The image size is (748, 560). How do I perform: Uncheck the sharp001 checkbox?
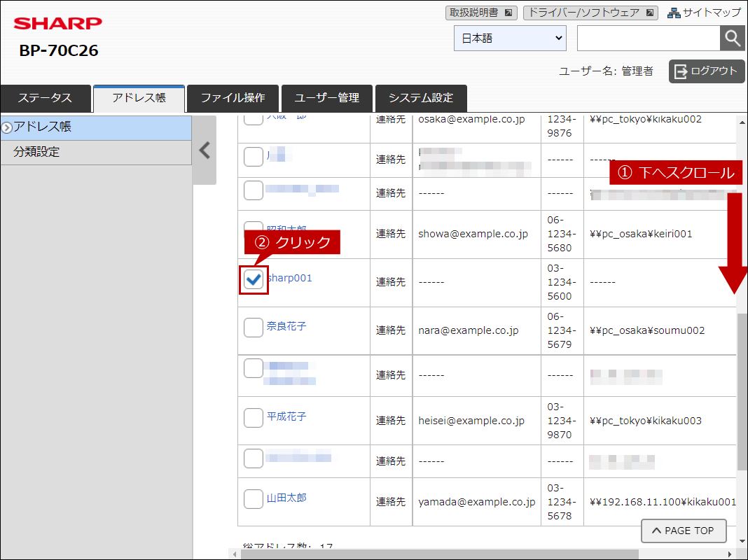pos(254,279)
